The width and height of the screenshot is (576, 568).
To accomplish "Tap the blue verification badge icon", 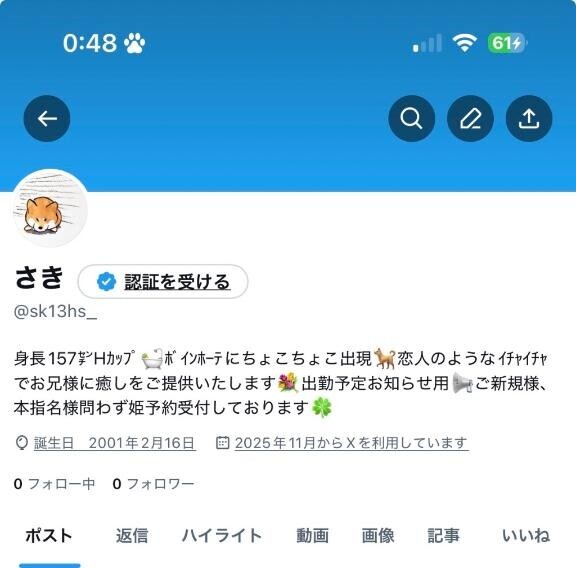I will [107, 281].
